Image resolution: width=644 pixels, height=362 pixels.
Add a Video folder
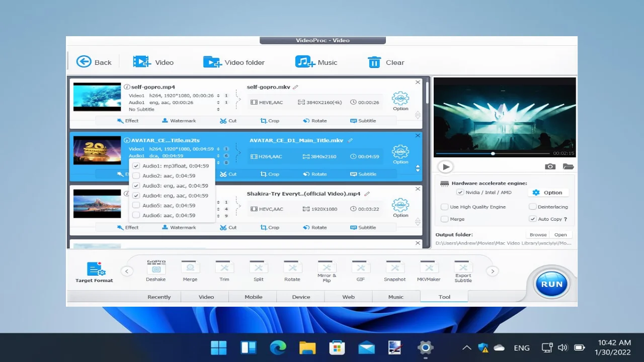tap(233, 62)
